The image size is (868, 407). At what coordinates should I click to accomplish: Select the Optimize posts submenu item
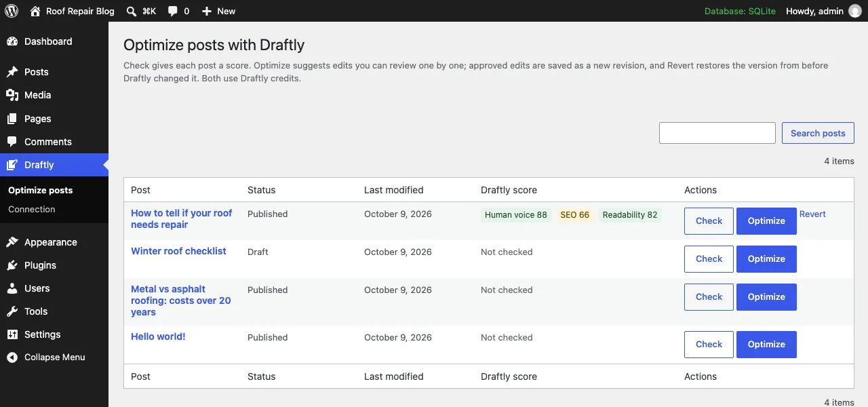click(x=40, y=191)
